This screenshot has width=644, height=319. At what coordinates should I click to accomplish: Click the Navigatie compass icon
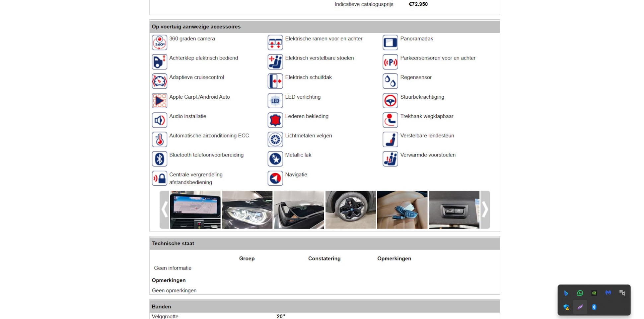tap(275, 178)
